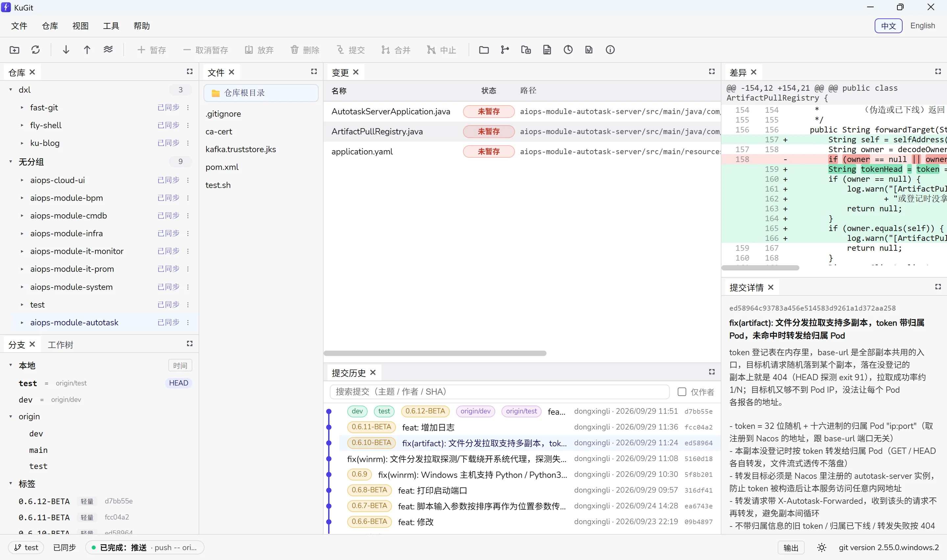Click the info circle icon in toolbar
Screen dimensions: 947x560
[x=610, y=50]
